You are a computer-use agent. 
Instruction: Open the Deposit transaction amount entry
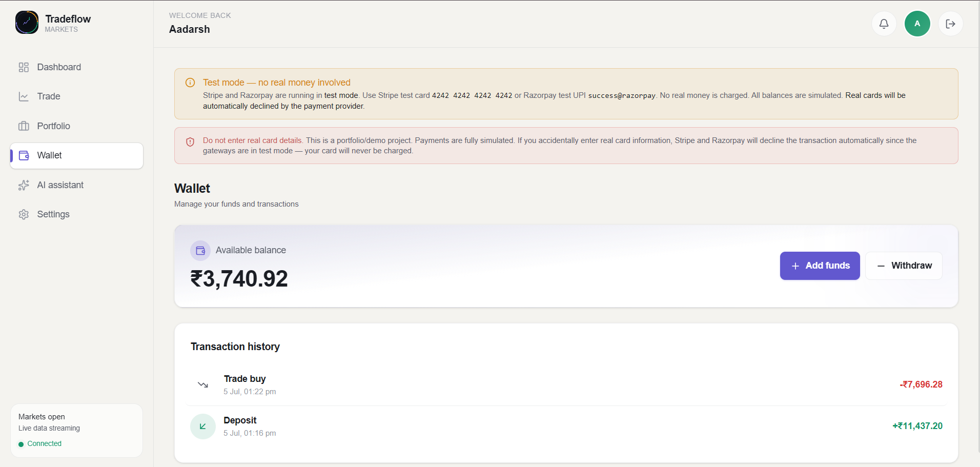[917, 426]
